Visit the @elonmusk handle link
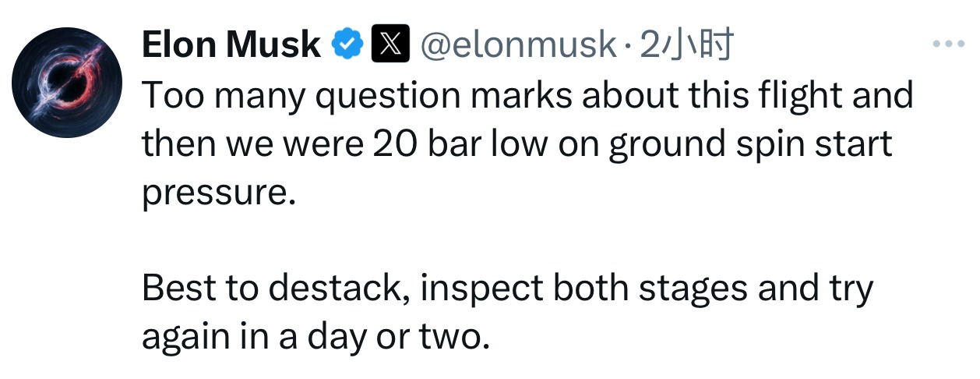 519,46
